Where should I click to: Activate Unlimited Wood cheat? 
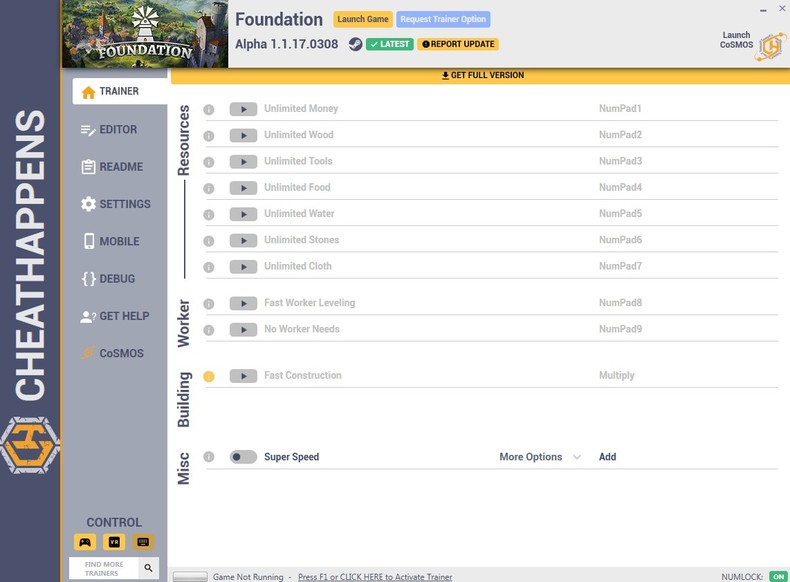tap(243, 135)
